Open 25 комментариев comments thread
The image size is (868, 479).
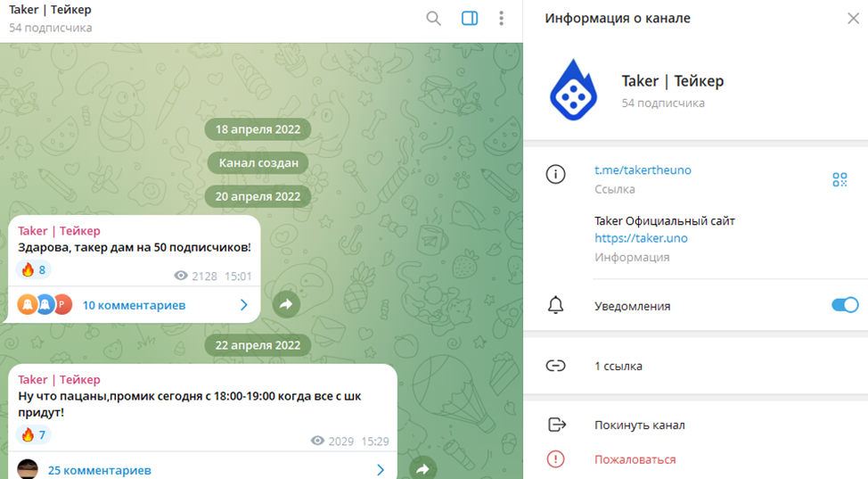click(100, 470)
